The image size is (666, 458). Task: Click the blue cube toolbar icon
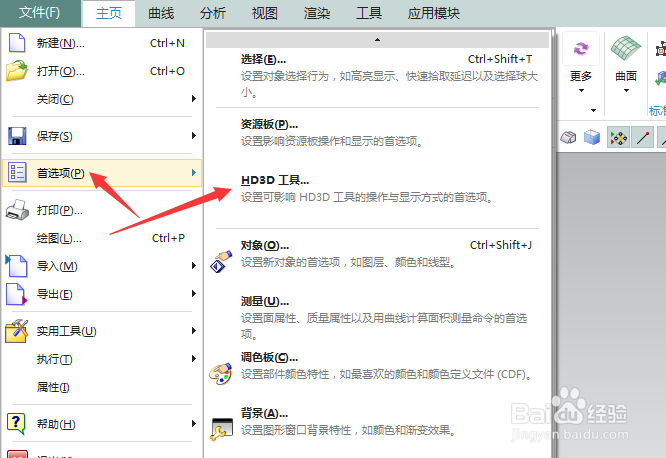click(x=592, y=137)
